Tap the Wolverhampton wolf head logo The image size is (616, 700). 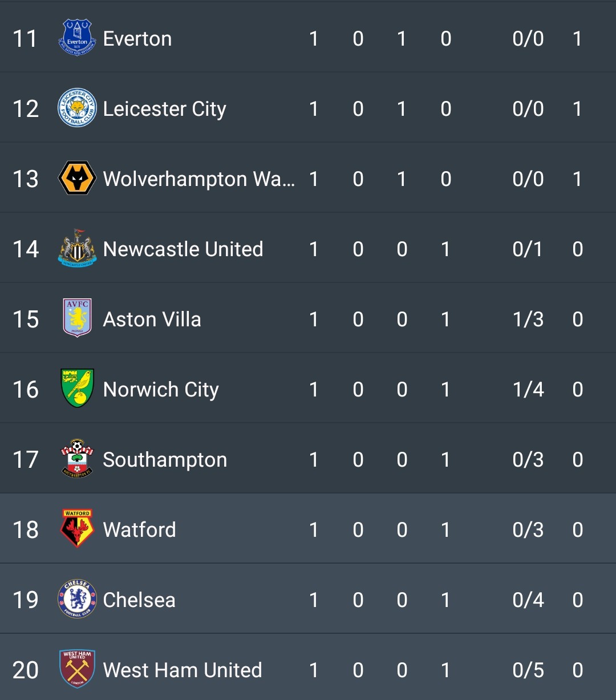pos(77,178)
